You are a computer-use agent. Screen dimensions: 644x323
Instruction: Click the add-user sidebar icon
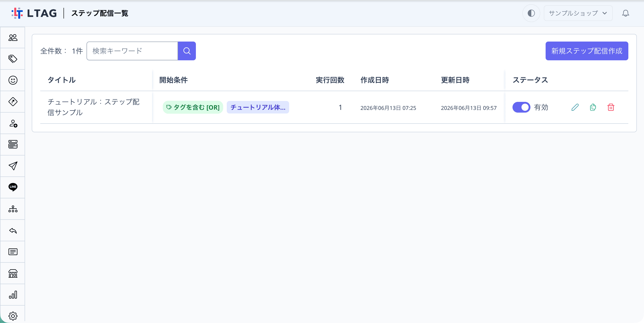pos(13,123)
